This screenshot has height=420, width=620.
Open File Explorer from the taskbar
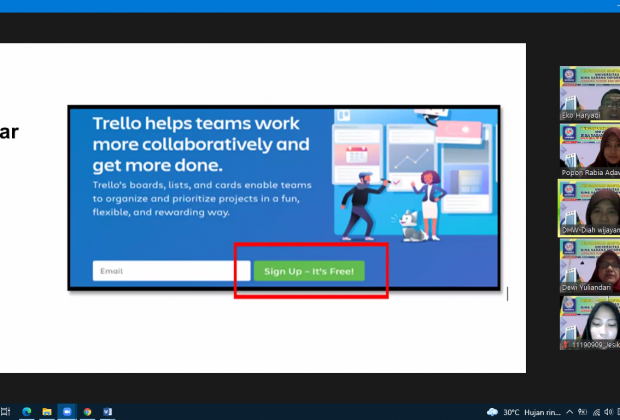(x=47, y=412)
